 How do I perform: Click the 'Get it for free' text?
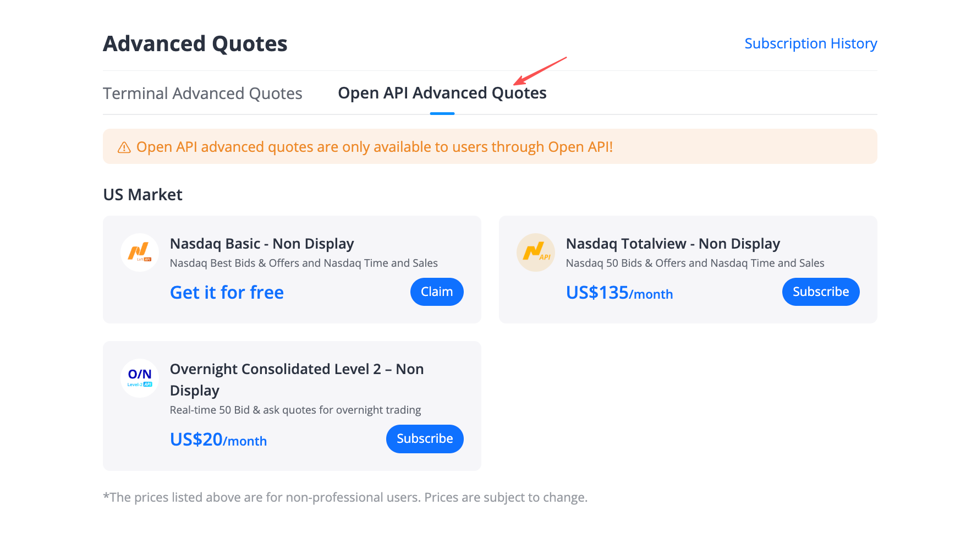click(x=227, y=293)
